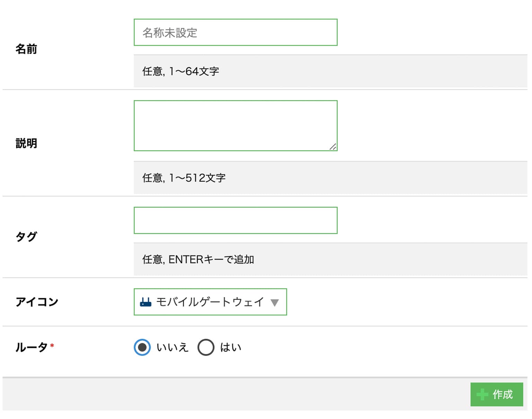Click the アイコン field label
Screen dimensions: 532x419
[x=37, y=302]
